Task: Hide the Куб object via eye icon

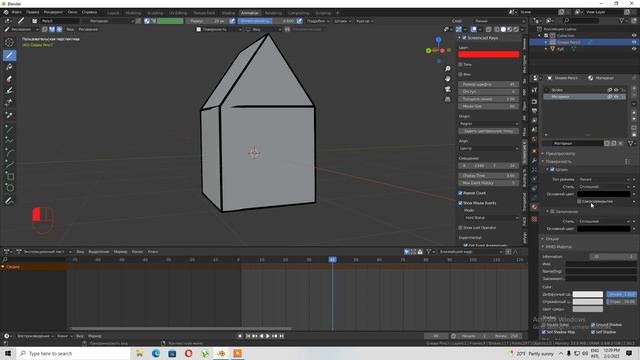Action: click(634, 49)
